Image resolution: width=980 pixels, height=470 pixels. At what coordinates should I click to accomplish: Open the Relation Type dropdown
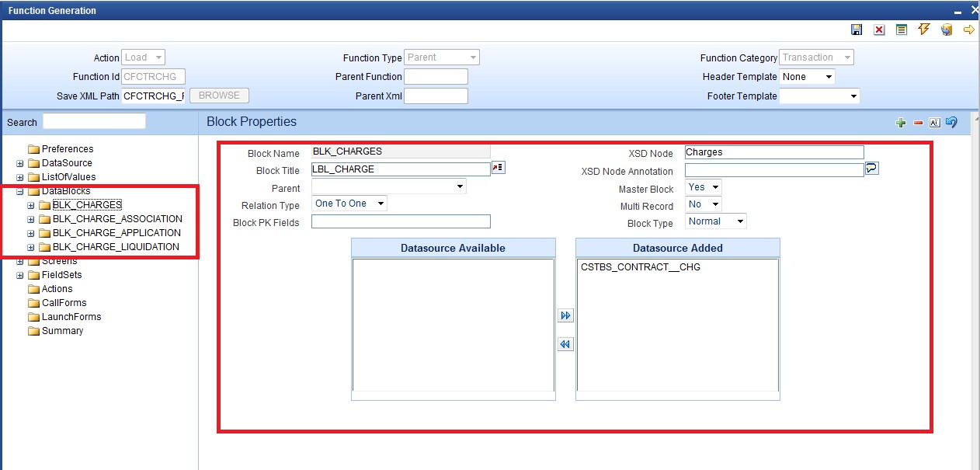pos(349,204)
